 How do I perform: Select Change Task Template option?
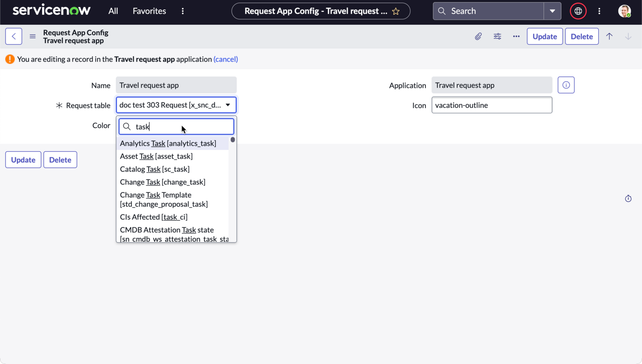click(x=173, y=200)
